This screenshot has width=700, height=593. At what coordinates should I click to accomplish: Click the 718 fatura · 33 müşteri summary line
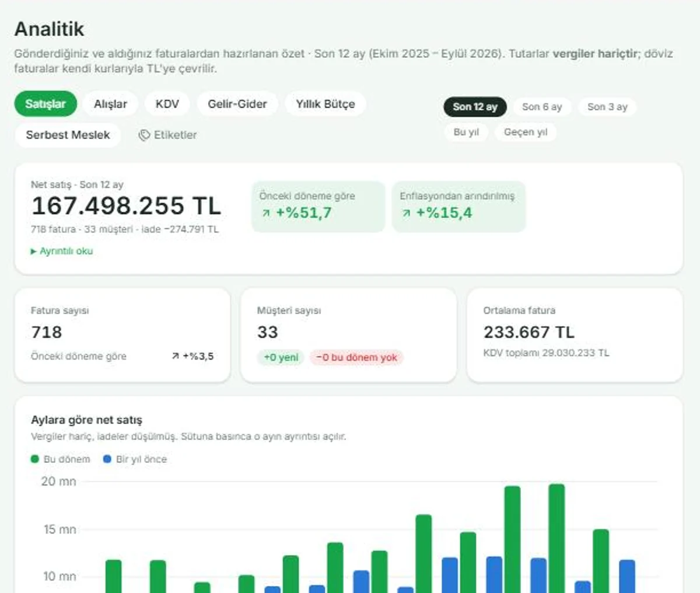(124, 229)
